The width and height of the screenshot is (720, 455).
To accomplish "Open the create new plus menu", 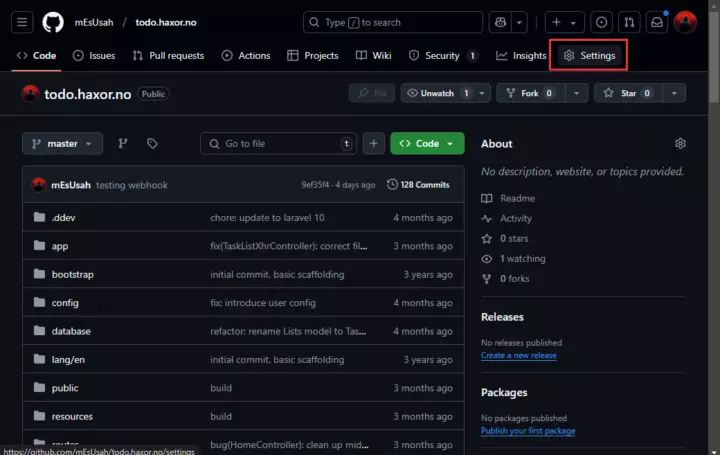I will tap(564, 22).
